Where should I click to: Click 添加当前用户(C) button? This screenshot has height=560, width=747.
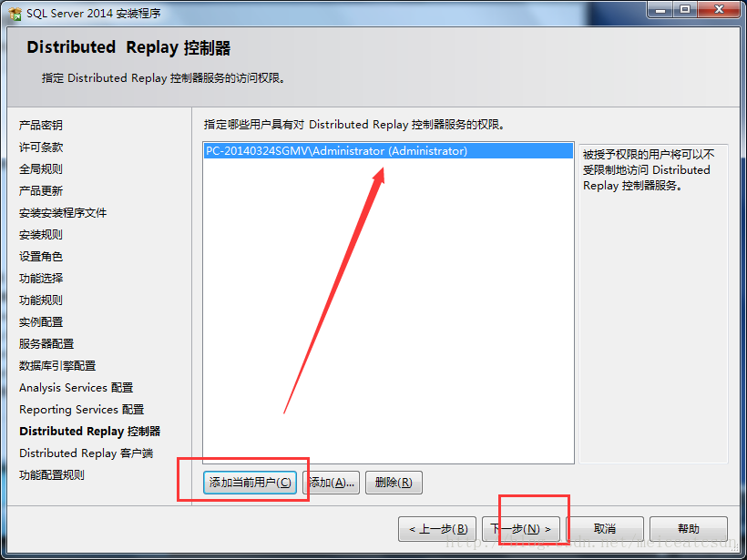tap(251, 483)
